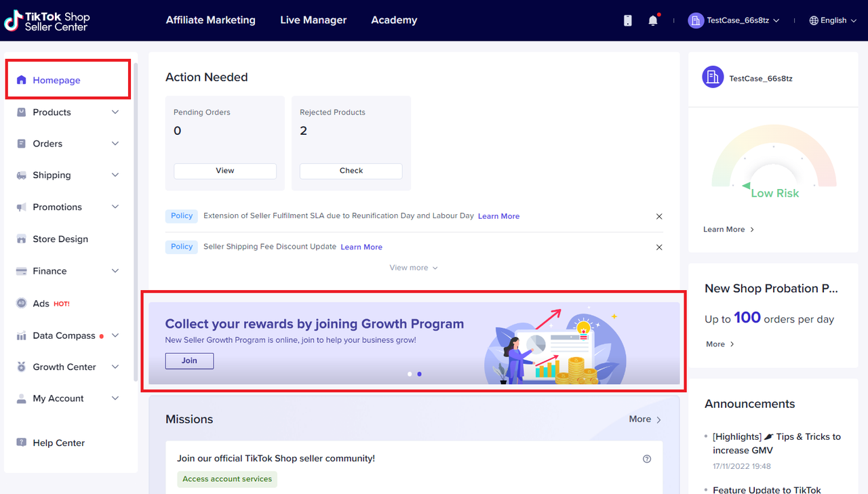
Task: Close the Fulfilment SLA extension policy notice
Action: pyautogui.click(x=659, y=216)
